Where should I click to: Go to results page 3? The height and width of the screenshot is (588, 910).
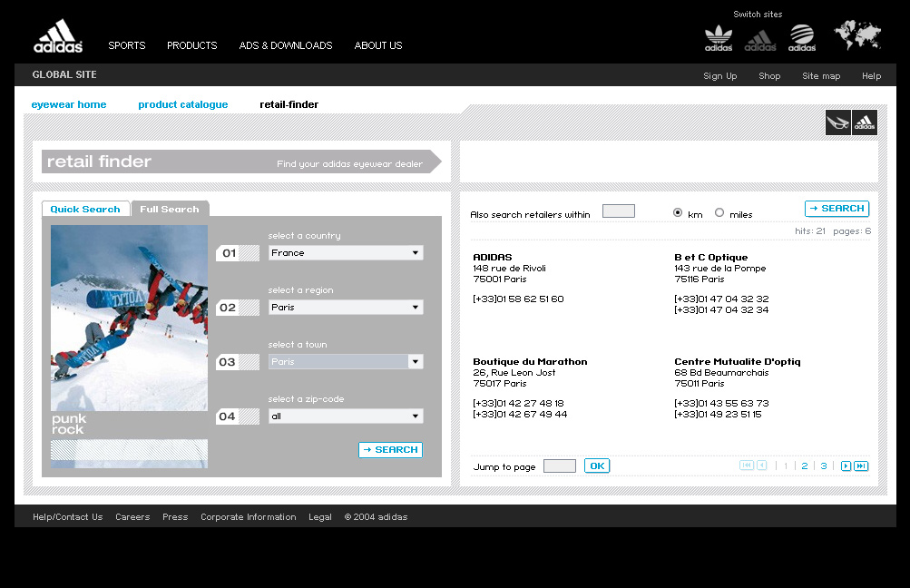tap(823, 465)
